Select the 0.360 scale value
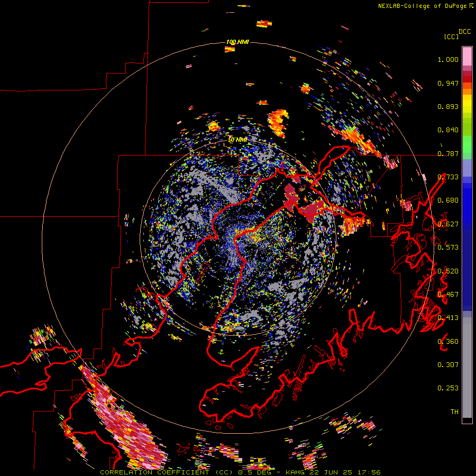This screenshot has width=476, height=476. (x=448, y=342)
